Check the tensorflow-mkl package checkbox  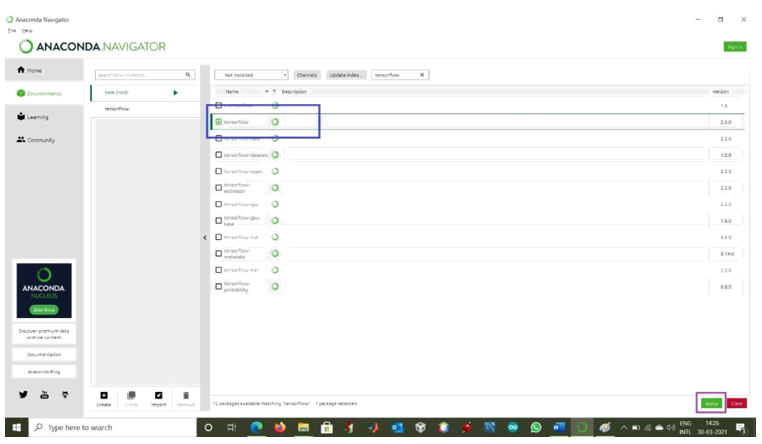pyautogui.click(x=219, y=270)
